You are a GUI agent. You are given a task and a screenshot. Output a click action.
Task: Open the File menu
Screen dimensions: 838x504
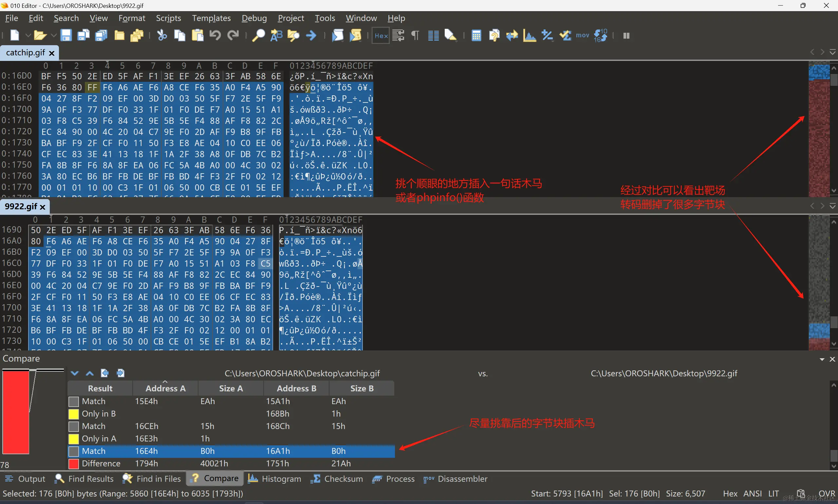[x=11, y=18]
